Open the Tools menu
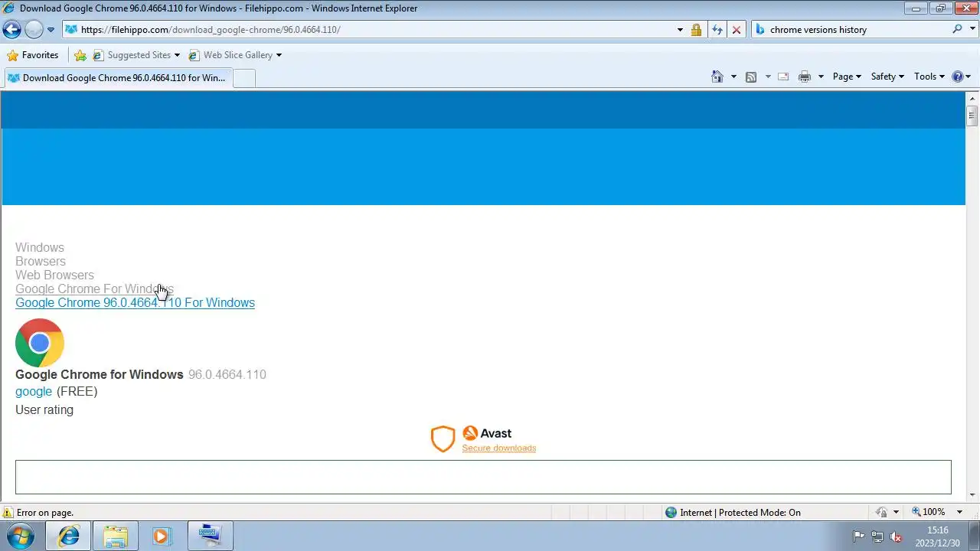 (929, 77)
